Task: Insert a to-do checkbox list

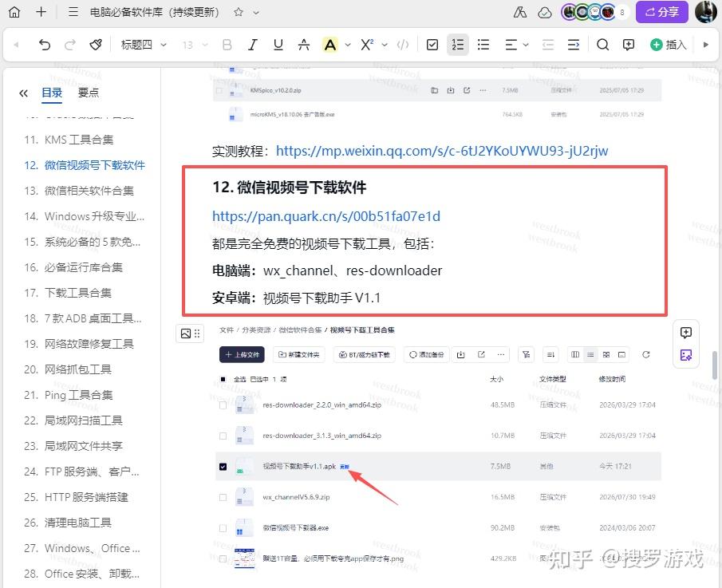Action: [432, 45]
